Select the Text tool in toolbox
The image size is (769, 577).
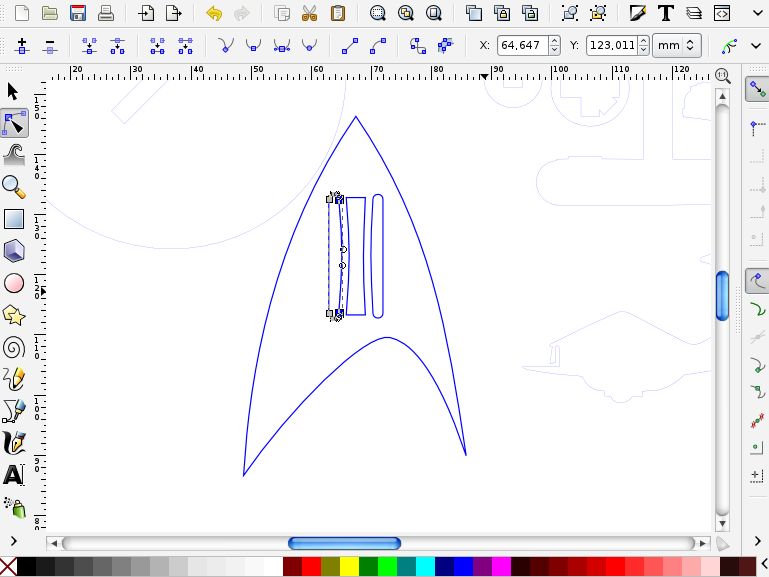coord(14,475)
